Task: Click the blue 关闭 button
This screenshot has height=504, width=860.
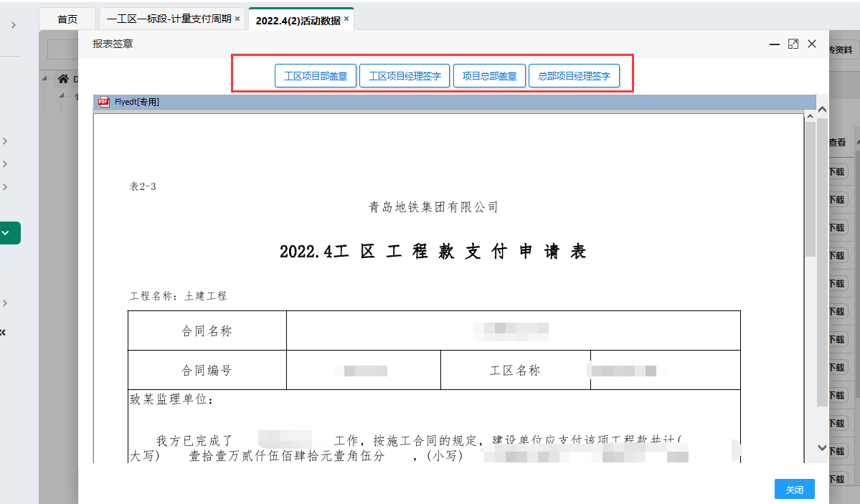Action: point(794,490)
